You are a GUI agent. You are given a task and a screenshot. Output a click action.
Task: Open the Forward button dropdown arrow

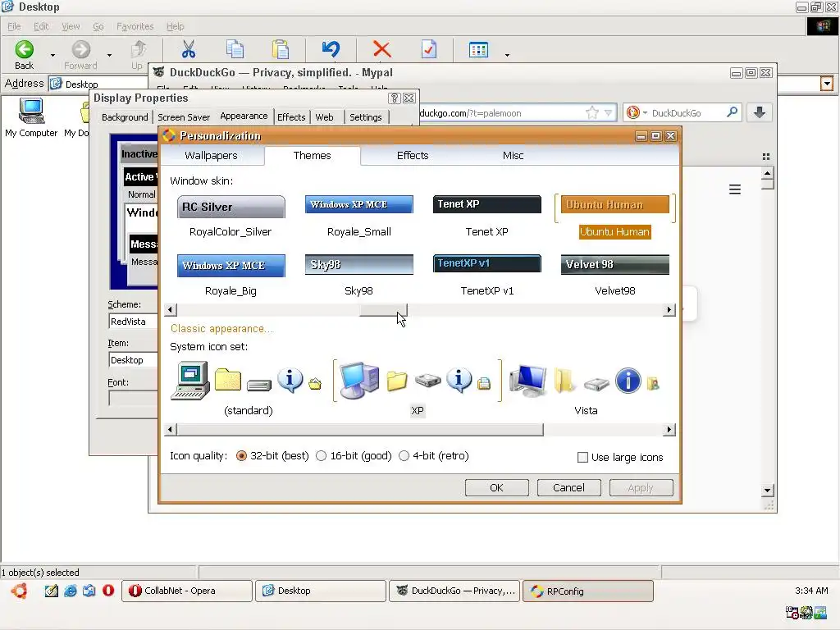(x=109, y=55)
